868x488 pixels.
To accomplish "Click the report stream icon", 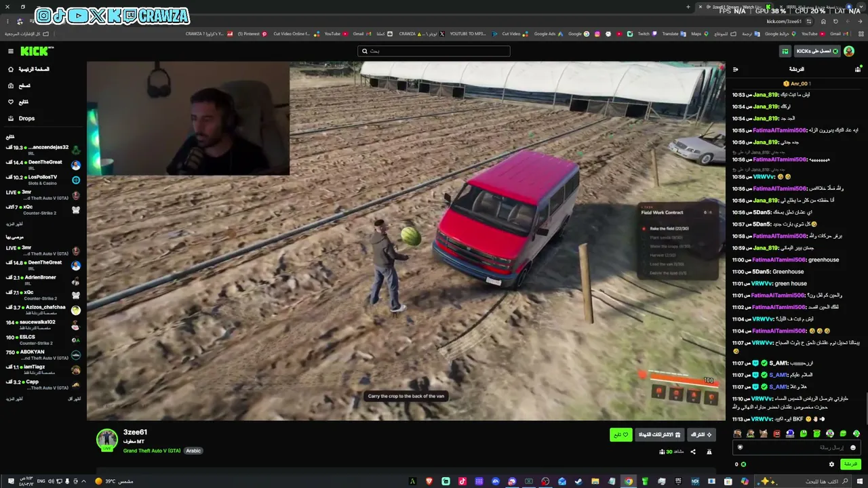I will click(x=709, y=451).
